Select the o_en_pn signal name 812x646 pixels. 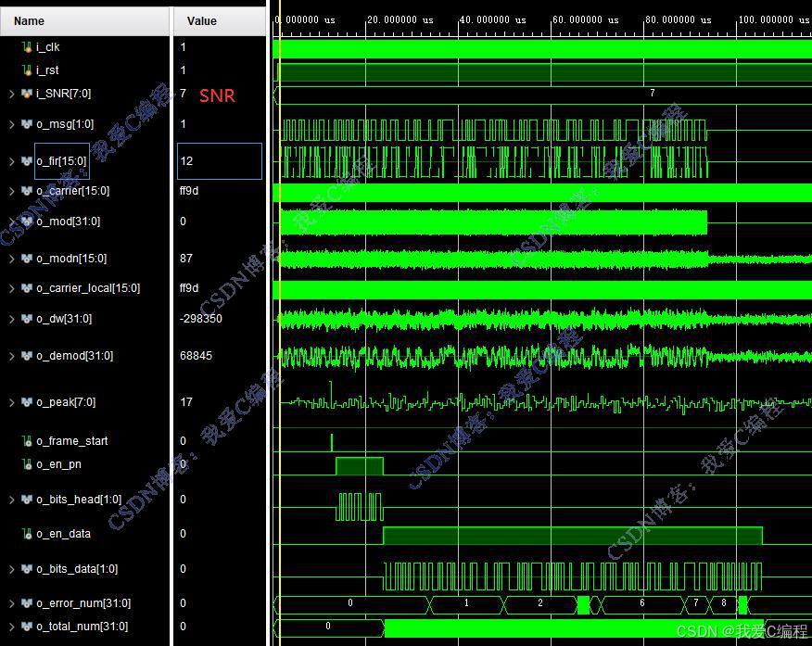click(58, 463)
